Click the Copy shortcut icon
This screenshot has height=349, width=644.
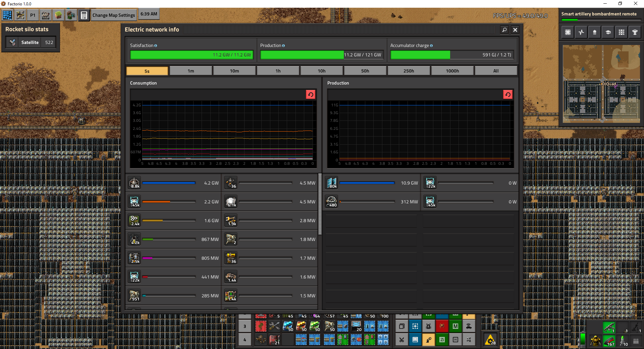click(401, 326)
